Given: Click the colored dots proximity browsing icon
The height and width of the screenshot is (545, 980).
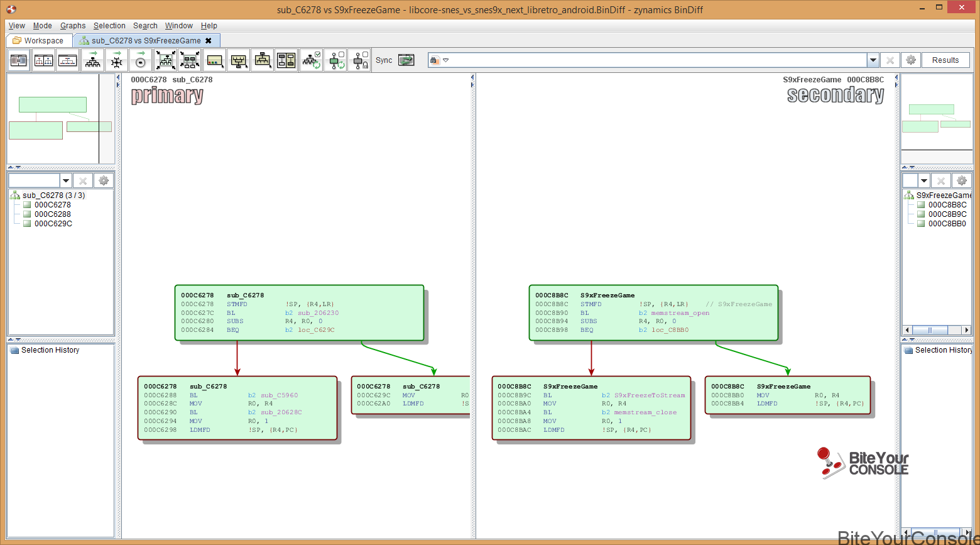Looking at the screenshot, I should click(x=215, y=60).
